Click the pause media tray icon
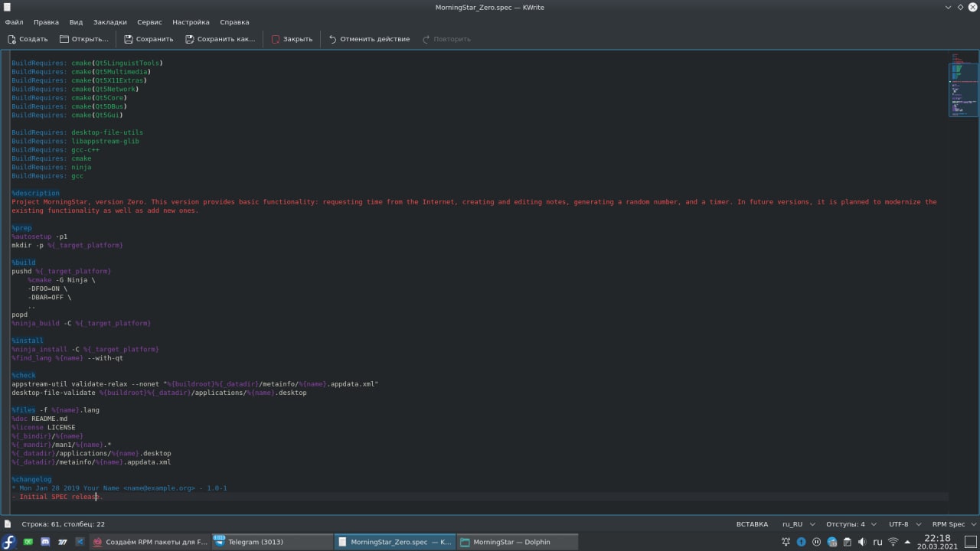The height and width of the screenshot is (551, 980). click(817, 542)
